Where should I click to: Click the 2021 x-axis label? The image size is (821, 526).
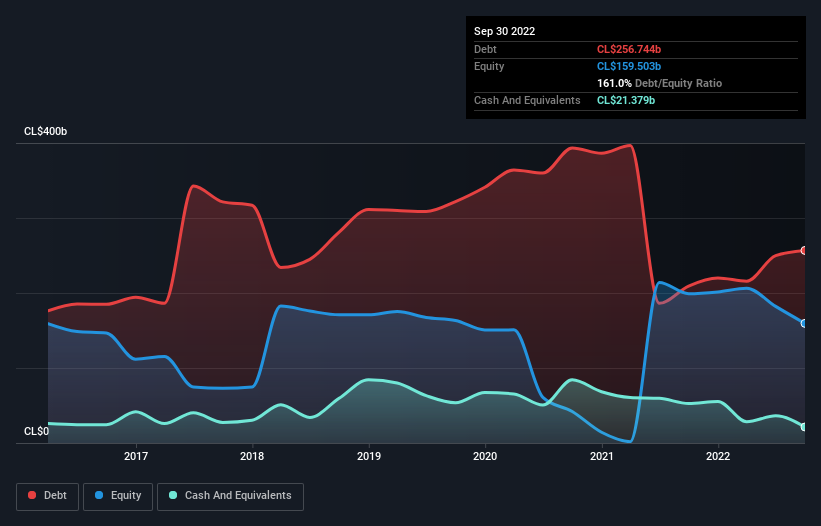point(602,456)
